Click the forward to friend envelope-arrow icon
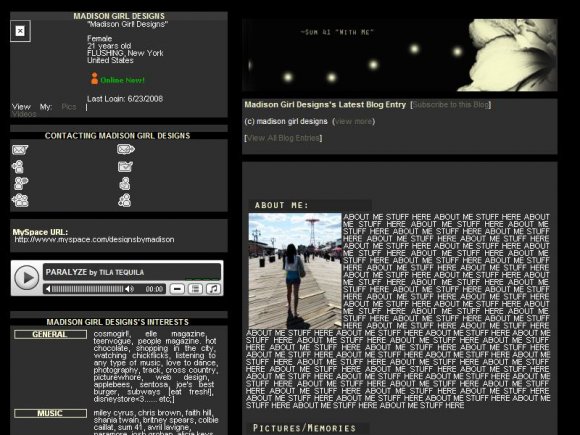This screenshot has width=580, height=435. (126, 149)
